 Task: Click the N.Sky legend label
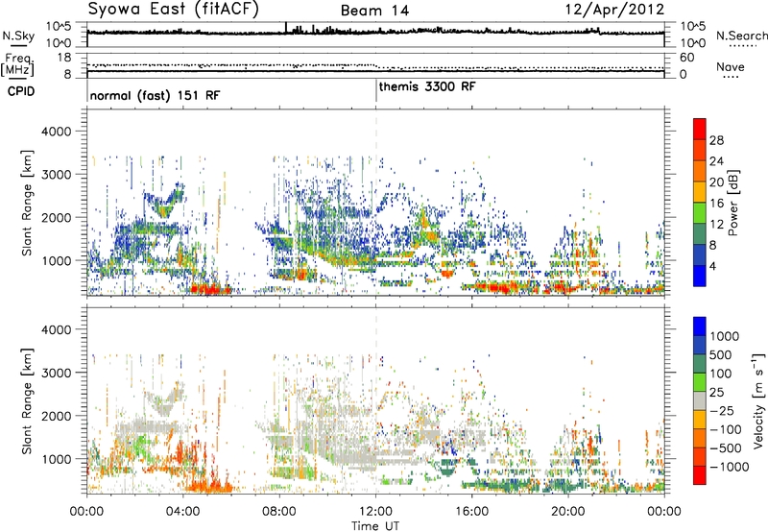(x=18, y=36)
